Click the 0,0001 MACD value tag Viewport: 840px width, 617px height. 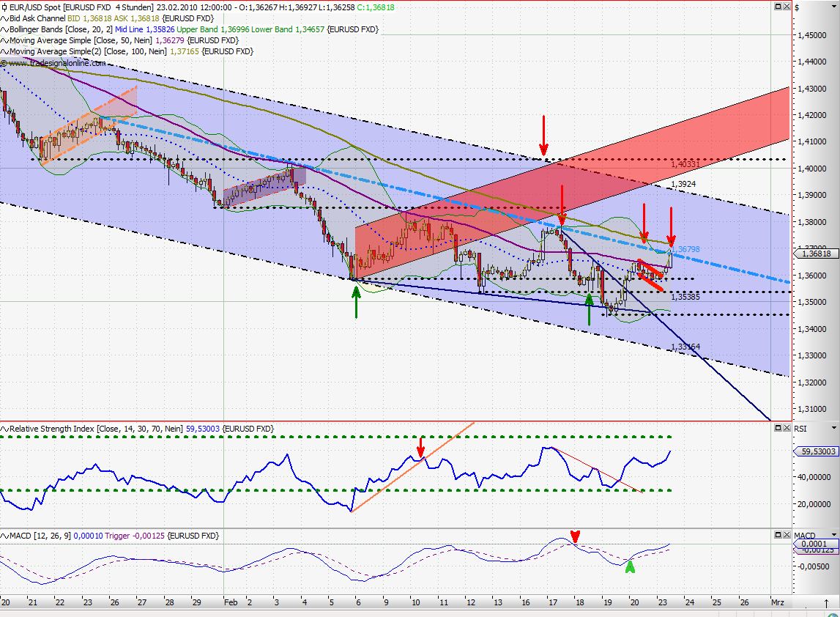pyautogui.click(x=817, y=544)
